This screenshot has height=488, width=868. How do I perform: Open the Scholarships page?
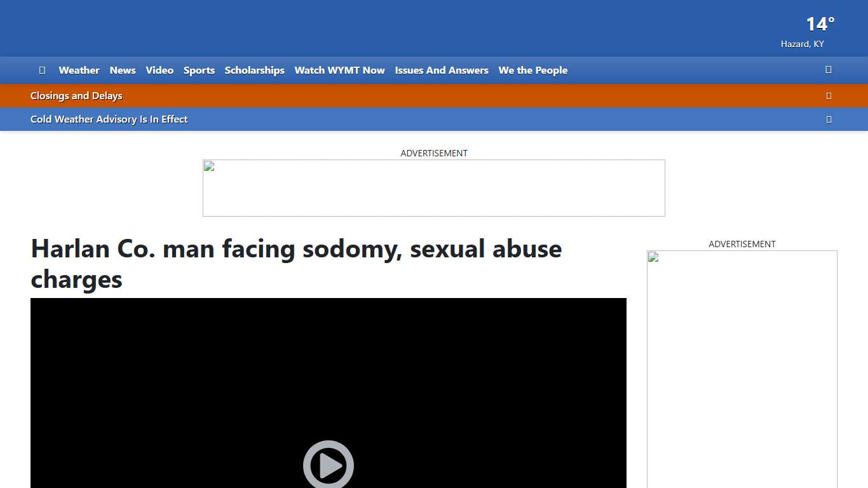click(x=254, y=71)
